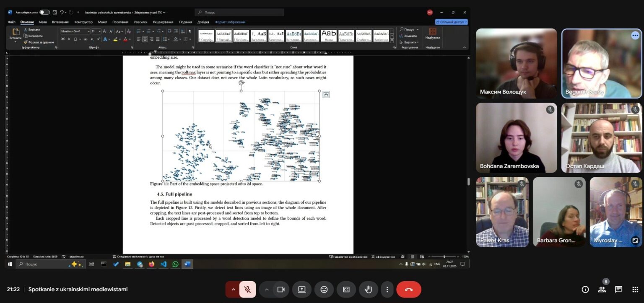644x303 pixels.
Task: Click the Спільний доступ button
Action: click(x=452, y=22)
